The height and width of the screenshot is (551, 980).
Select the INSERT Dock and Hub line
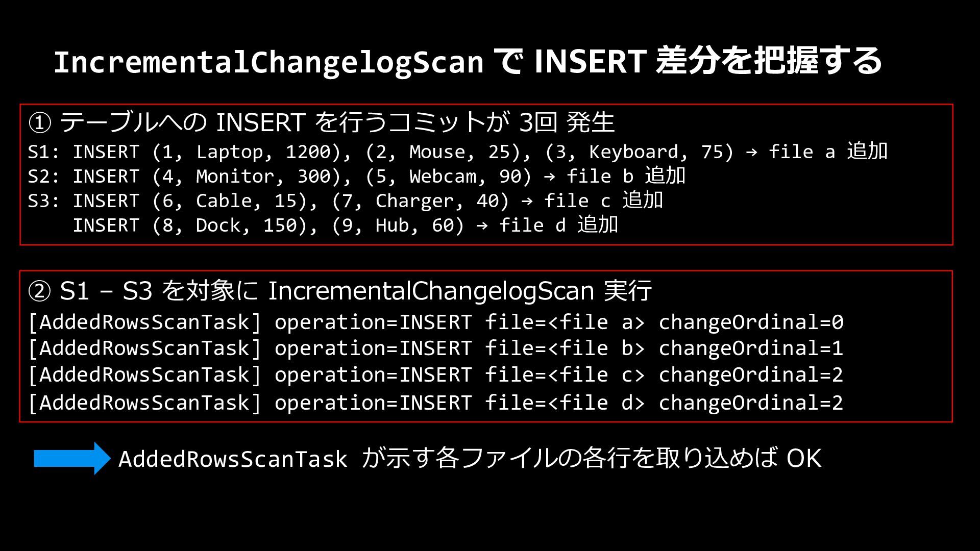tap(346, 225)
